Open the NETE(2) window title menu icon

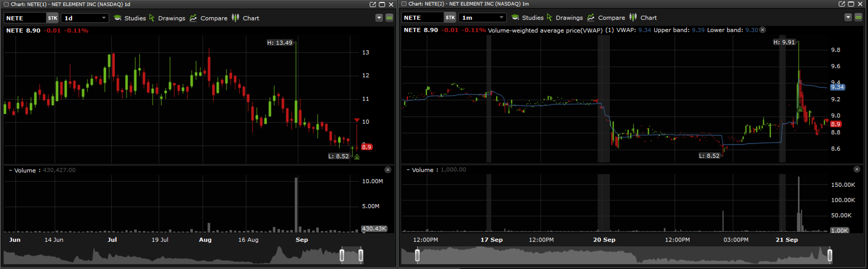(x=404, y=4)
